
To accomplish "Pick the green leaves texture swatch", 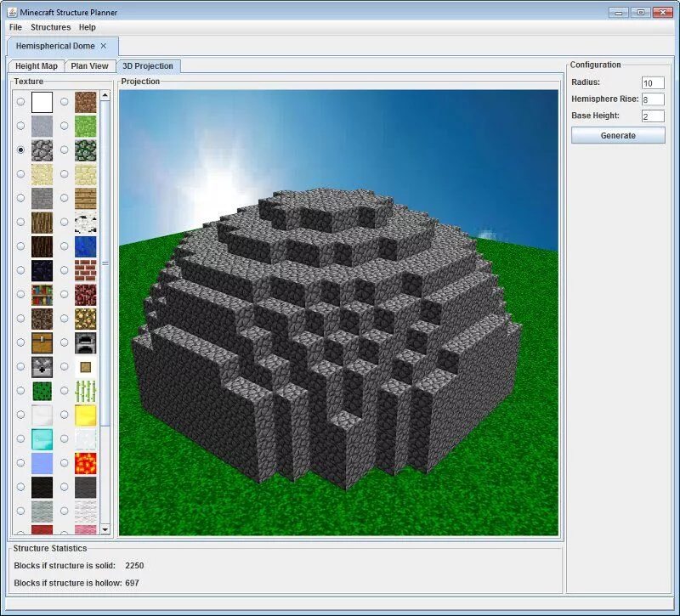I will point(42,391).
